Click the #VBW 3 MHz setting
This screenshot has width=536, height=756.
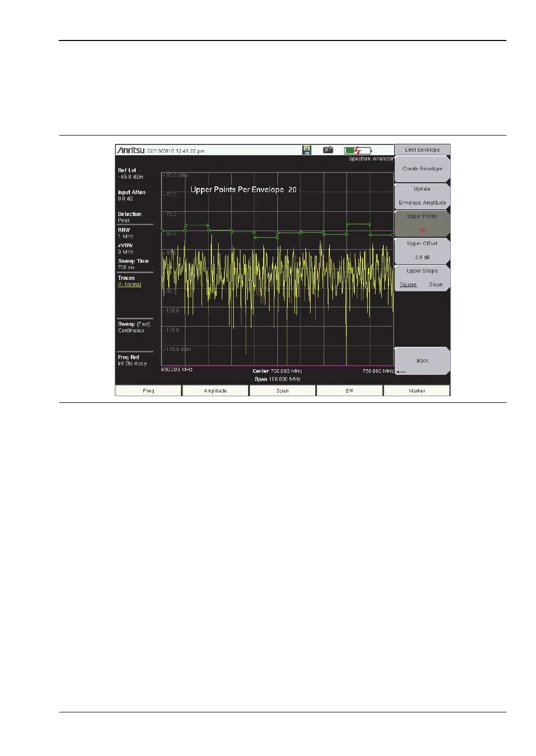(126, 249)
